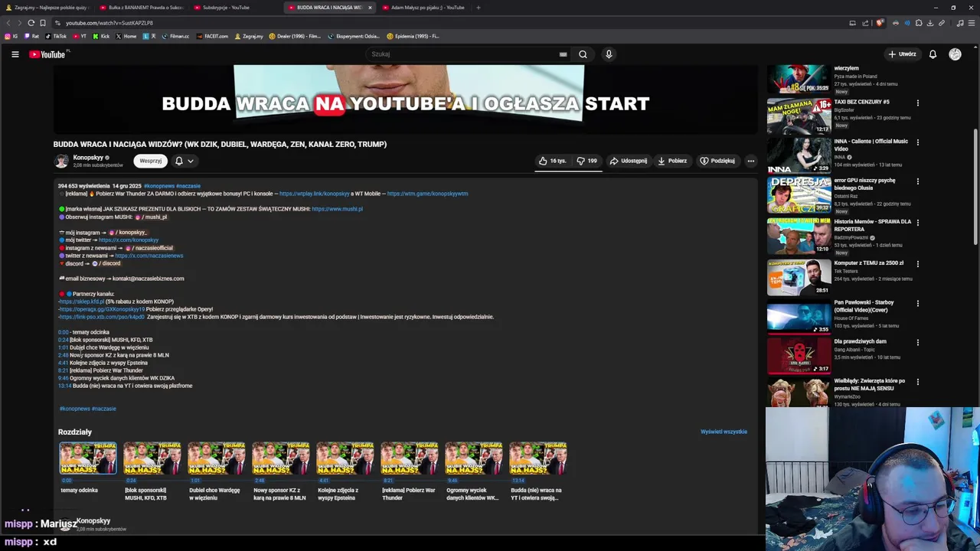Go to the YouTube home logo
This screenshot has width=980, height=551.
pos(47,54)
